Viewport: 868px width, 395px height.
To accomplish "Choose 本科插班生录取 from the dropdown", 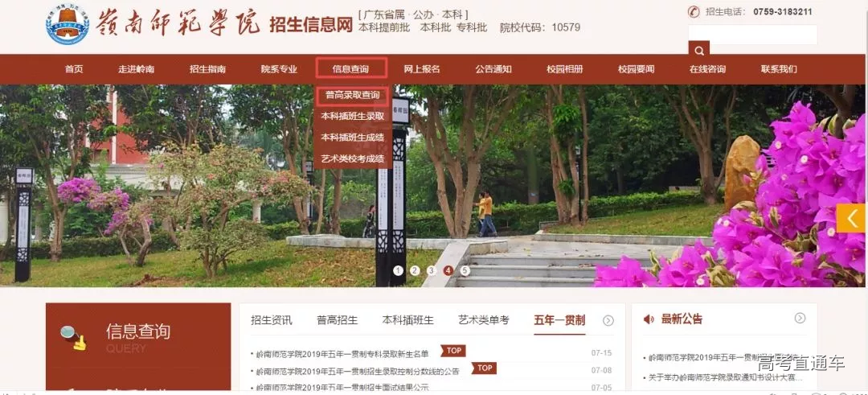I will (x=353, y=117).
